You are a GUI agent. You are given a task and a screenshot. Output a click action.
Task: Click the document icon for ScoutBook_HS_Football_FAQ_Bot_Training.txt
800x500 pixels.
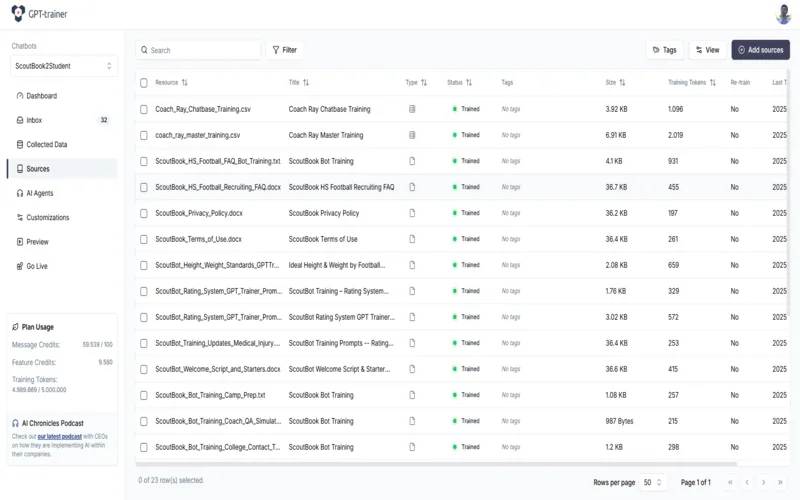412,161
